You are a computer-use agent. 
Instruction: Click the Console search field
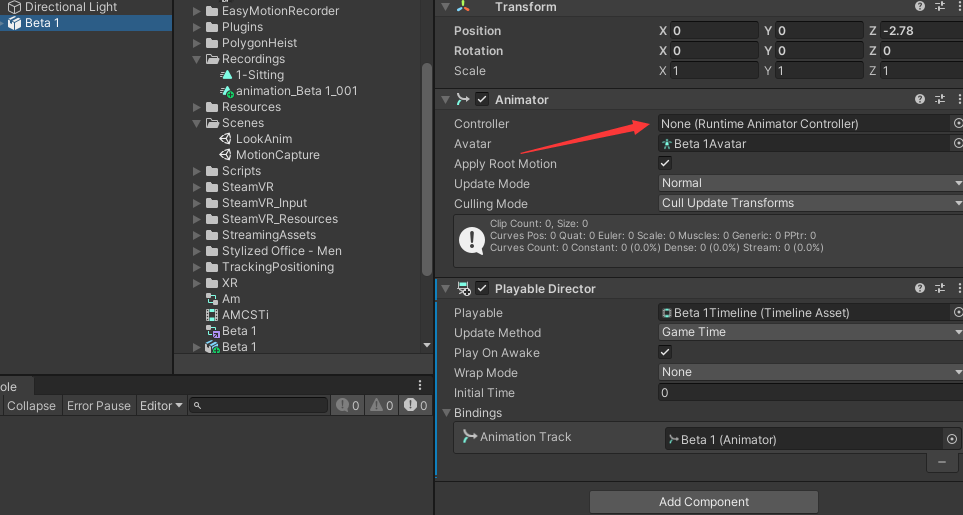coord(259,405)
